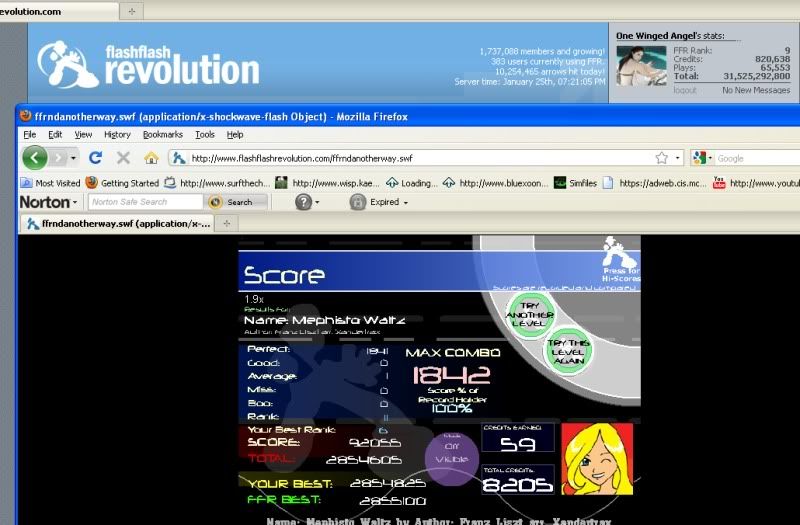The image size is (800, 525).
Task: Open the Bookmarks menu
Action: click(162, 134)
